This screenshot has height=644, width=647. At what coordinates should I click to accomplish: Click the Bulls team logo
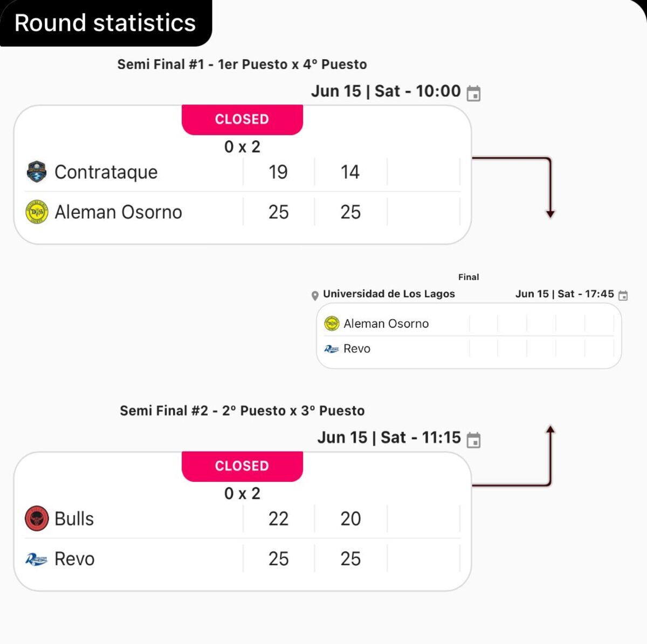point(37,519)
